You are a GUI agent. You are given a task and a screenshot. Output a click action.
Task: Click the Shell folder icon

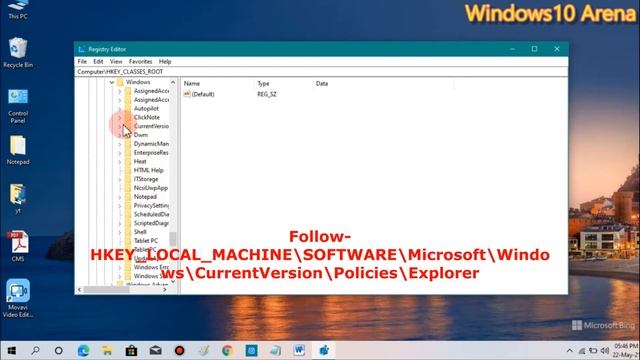(128, 232)
